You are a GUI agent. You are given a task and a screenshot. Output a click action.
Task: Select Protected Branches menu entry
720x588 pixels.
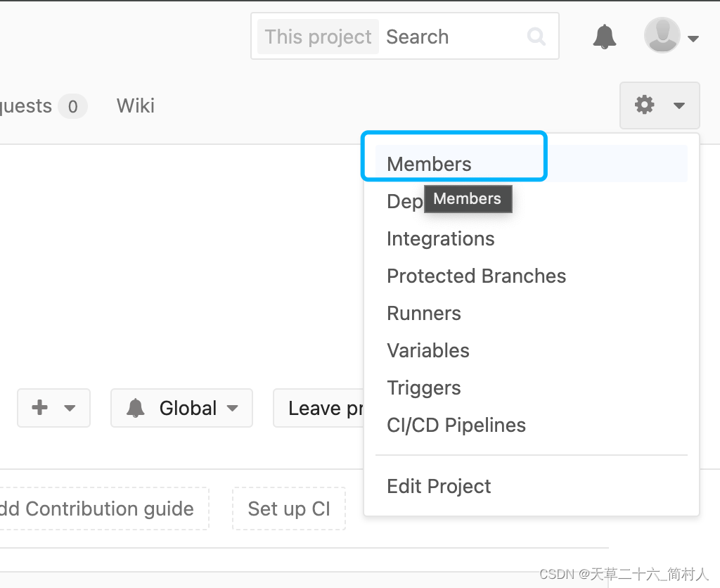(x=476, y=276)
